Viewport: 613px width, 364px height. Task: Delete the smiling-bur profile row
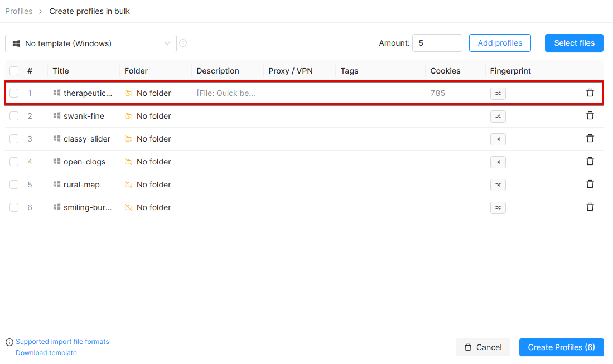click(x=590, y=207)
